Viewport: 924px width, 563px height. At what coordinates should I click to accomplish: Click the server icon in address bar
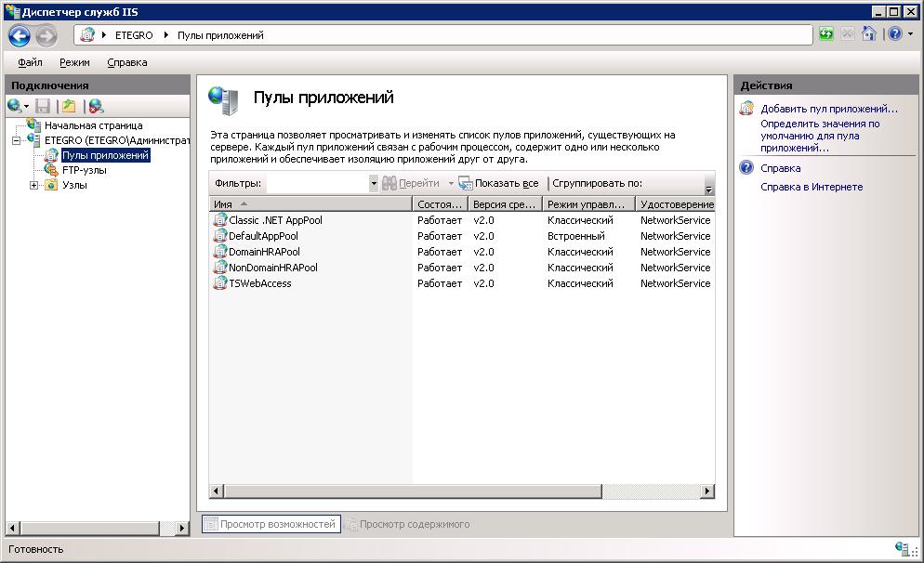pos(87,34)
